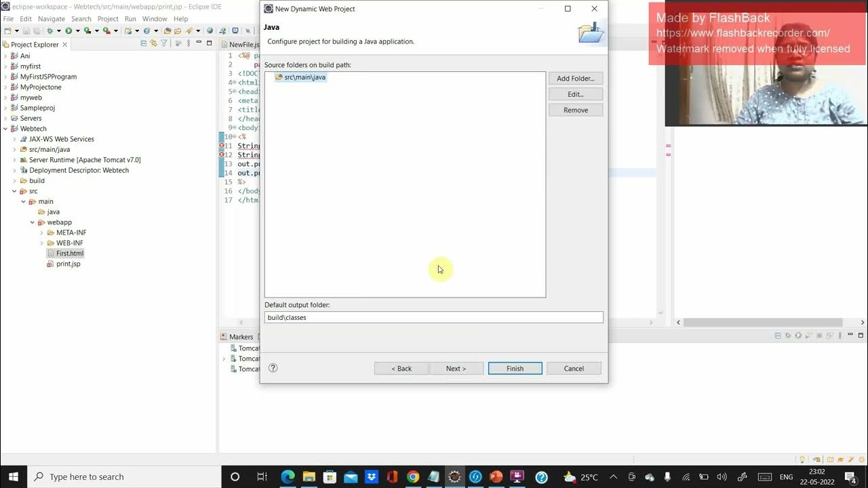Image resolution: width=868 pixels, height=488 pixels.
Task: Open the File menu
Action: pyautogui.click(x=8, y=19)
